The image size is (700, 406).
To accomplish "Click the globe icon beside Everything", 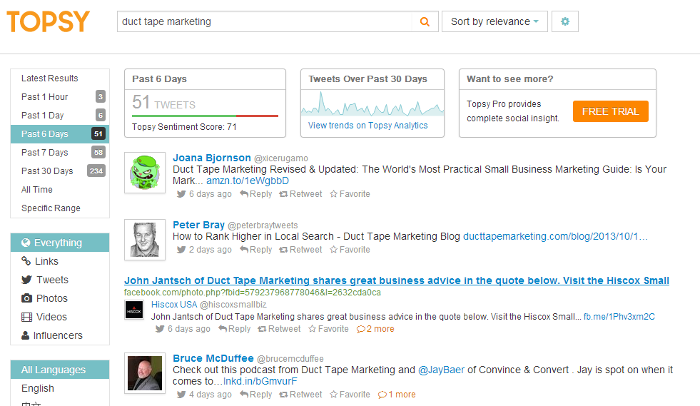I will click(26, 243).
